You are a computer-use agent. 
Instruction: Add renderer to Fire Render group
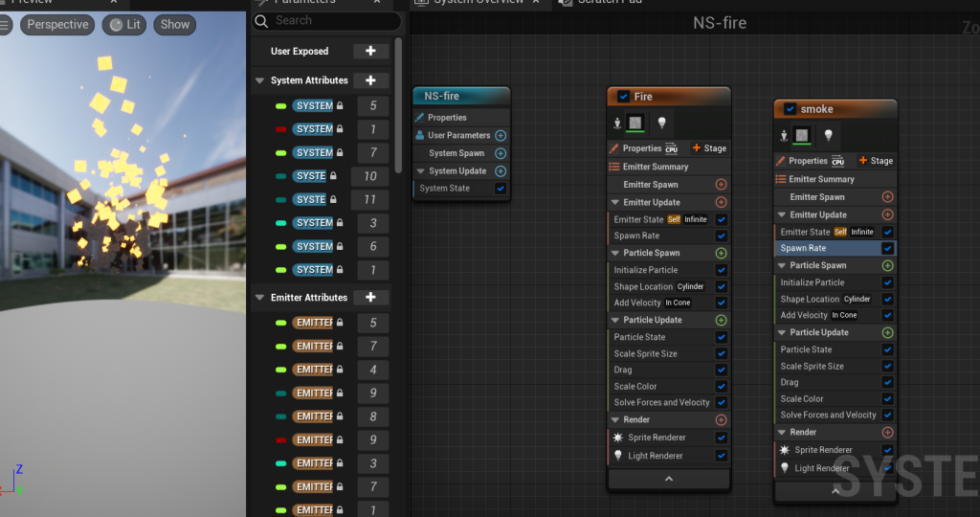(721, 420)
